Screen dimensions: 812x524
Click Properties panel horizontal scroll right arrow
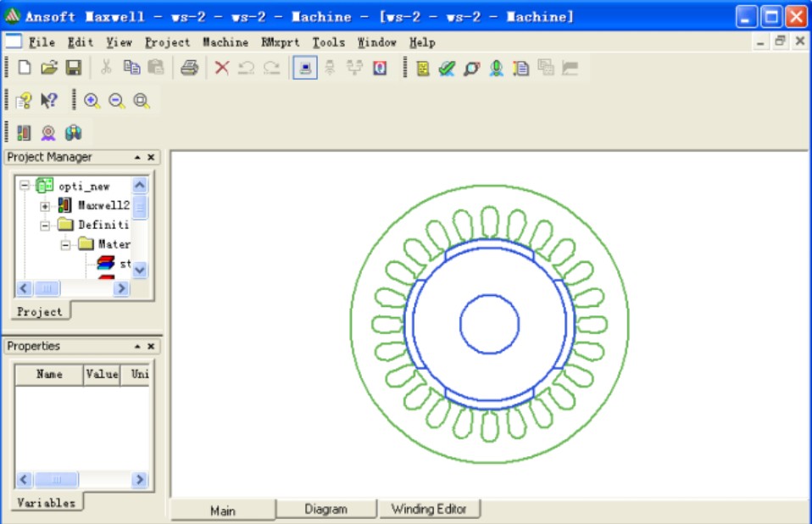[139, 479]
